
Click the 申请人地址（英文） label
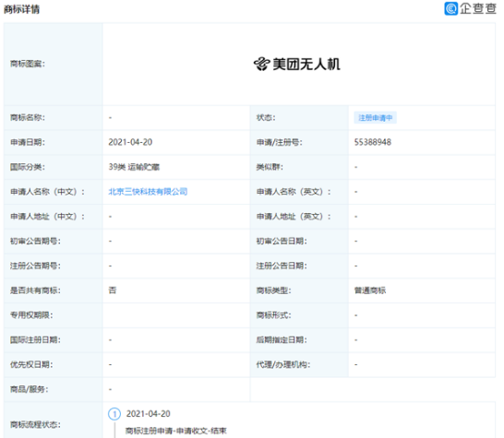pos(294,217)
